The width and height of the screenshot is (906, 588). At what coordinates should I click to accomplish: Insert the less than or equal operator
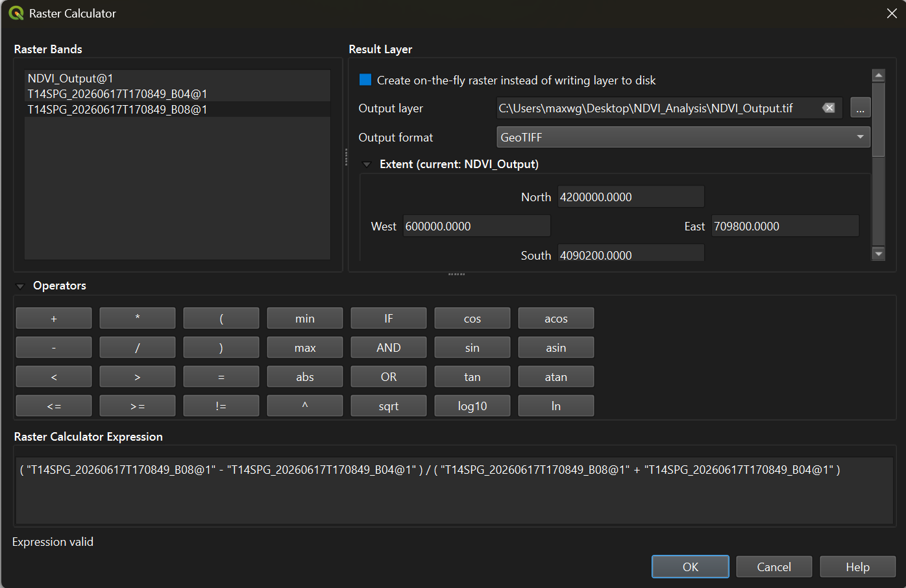(x=54, y=406)
